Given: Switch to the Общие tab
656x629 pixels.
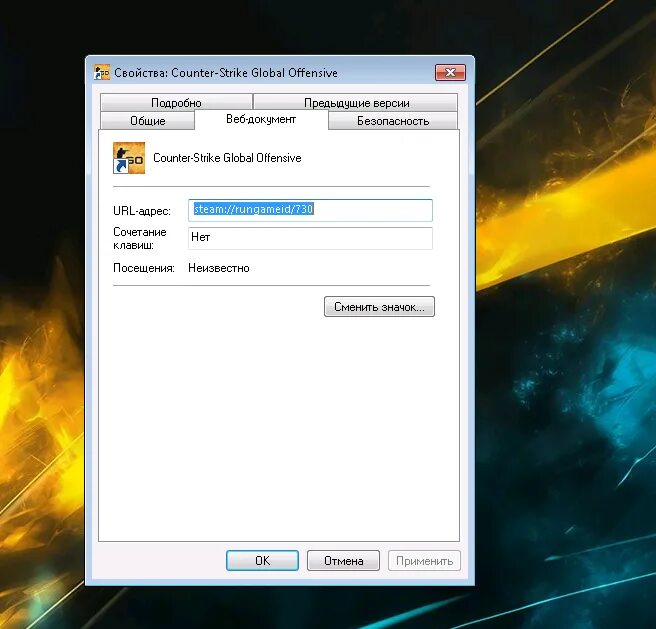Looking at the screenshot, I should coord(148,121).
